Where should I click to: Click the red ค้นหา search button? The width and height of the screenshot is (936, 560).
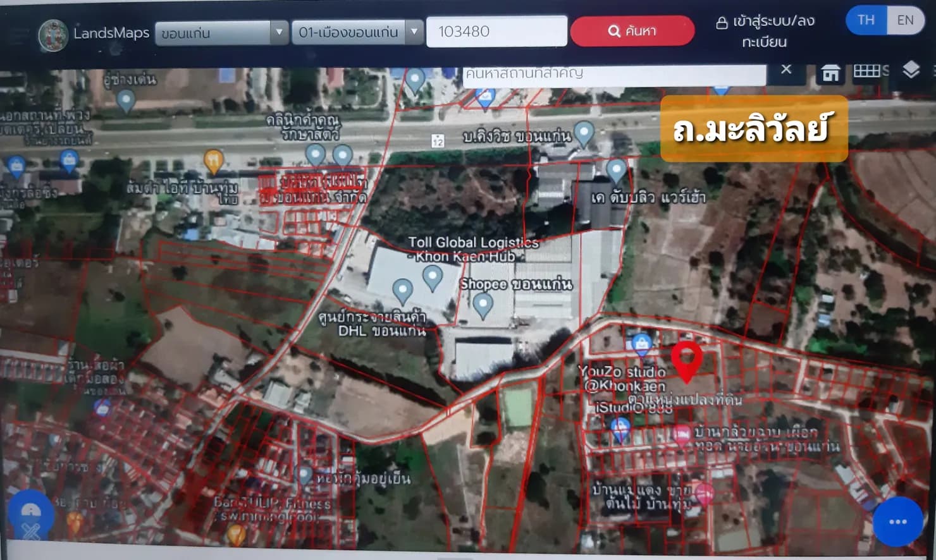coord(632,30)
